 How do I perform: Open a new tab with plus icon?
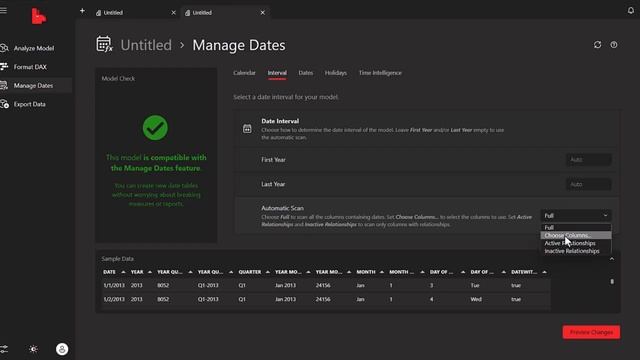(82, 11)
